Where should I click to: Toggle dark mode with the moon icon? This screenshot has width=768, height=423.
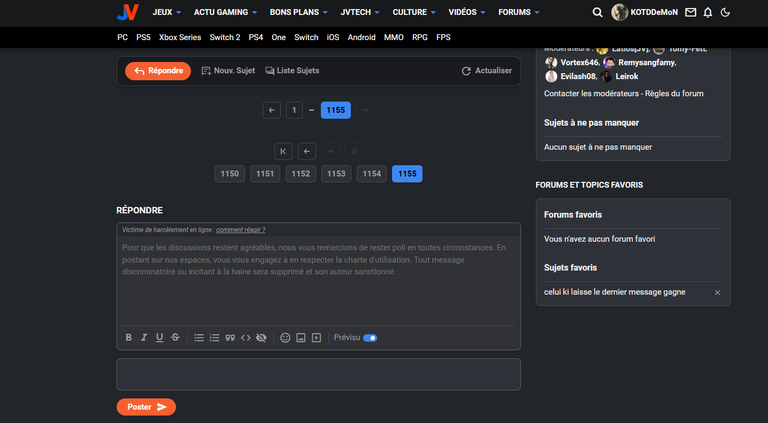coord(725,12)
